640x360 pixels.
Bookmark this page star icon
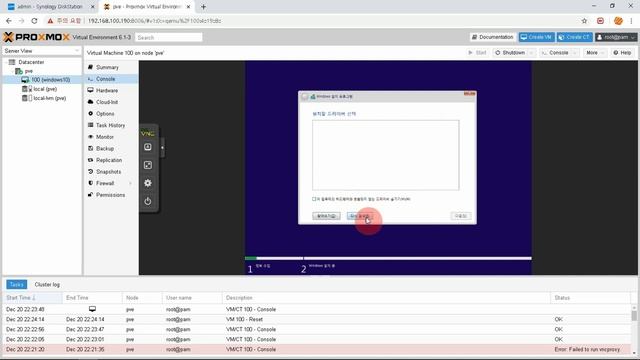tap(584, 21)
